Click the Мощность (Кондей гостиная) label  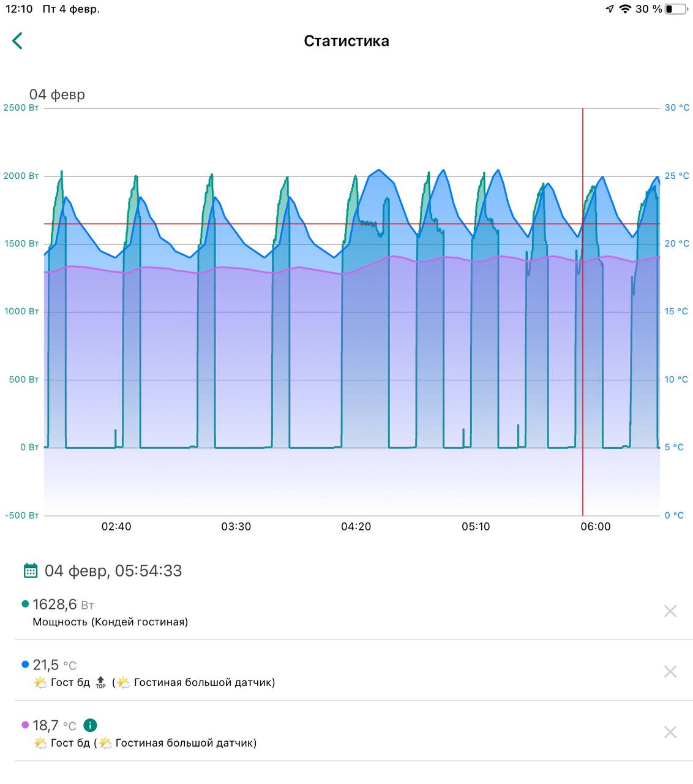(x=110, y=622)
